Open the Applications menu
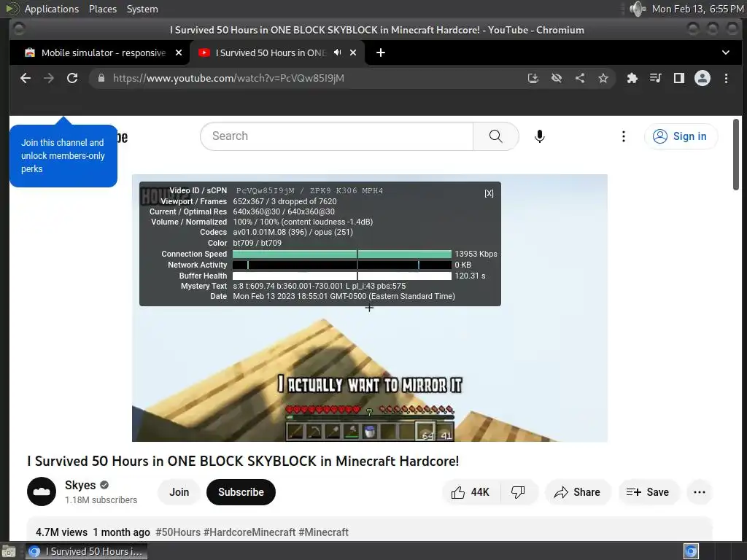This screenshot has height=560, width=747. coord(52,9)
